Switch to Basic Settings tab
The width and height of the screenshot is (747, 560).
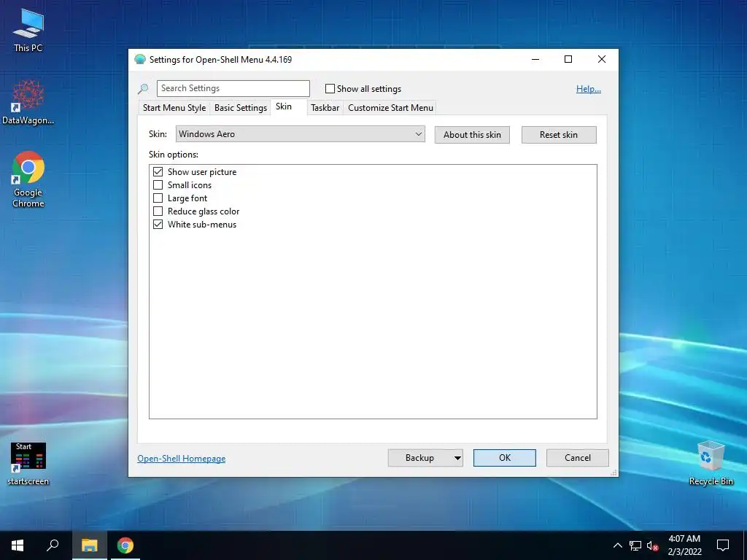coord(241,108)
